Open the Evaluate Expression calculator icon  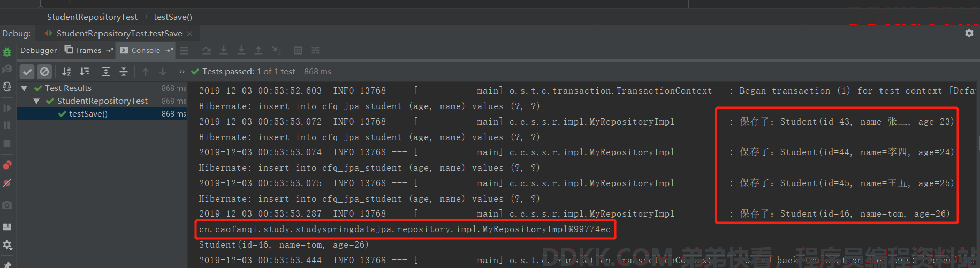click(x=298, y=50)
